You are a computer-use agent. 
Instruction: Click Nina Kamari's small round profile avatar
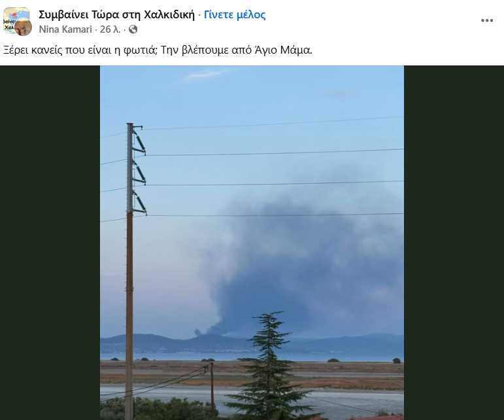click(24, 27)
